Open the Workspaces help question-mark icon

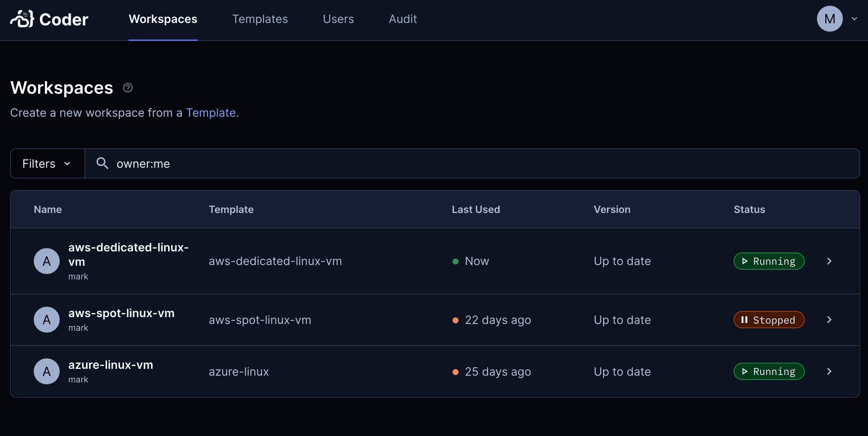(128, 88)
